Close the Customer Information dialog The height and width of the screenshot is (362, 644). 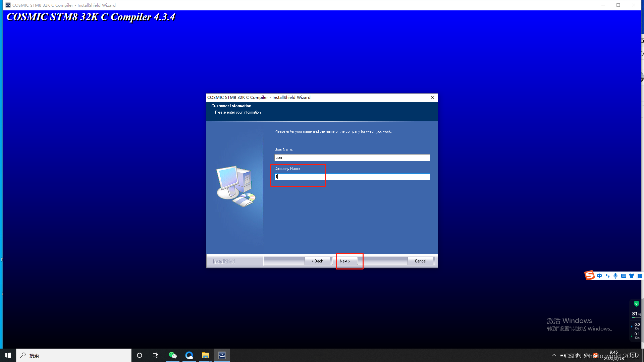[x=433, y=98]
